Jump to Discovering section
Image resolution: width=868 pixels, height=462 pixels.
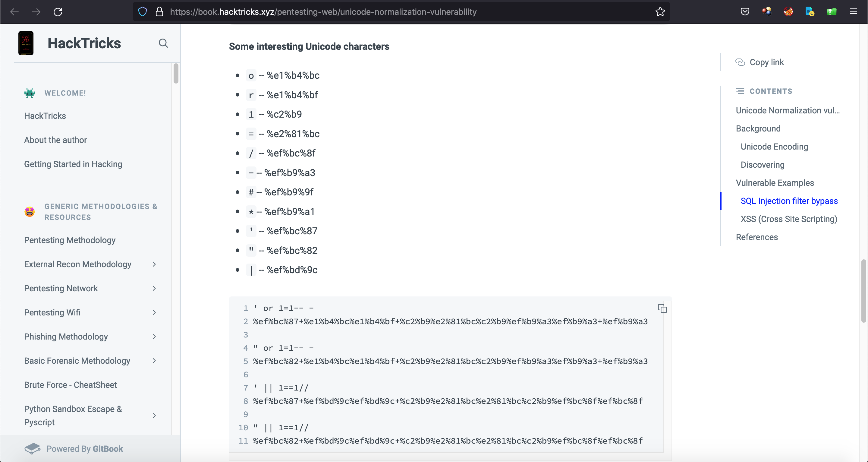tap(762, 165)
